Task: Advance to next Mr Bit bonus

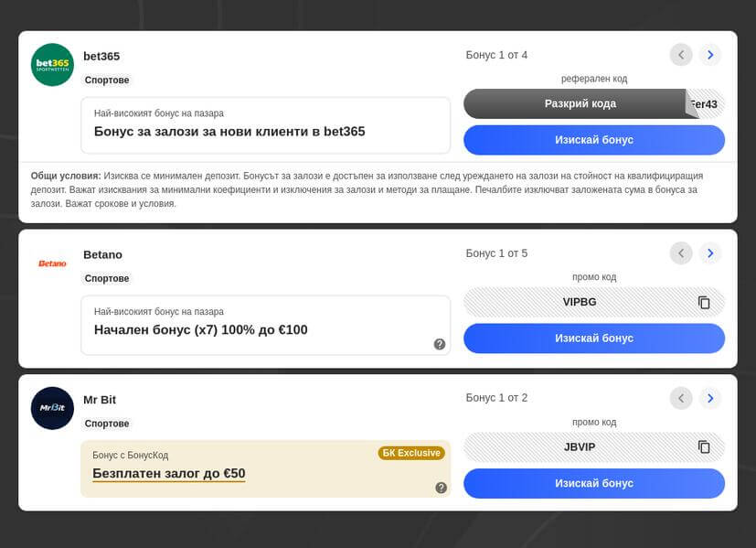Action: tap(710, 398)
